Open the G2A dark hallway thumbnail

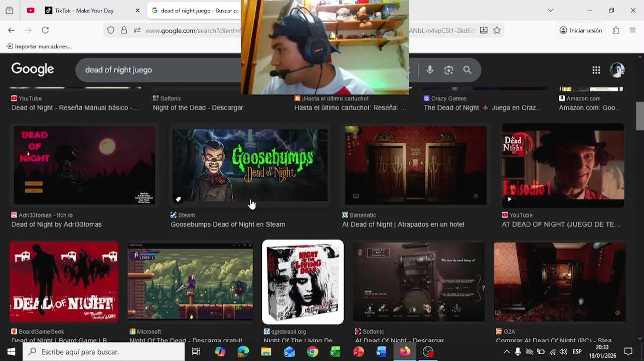tap(559, 282)
